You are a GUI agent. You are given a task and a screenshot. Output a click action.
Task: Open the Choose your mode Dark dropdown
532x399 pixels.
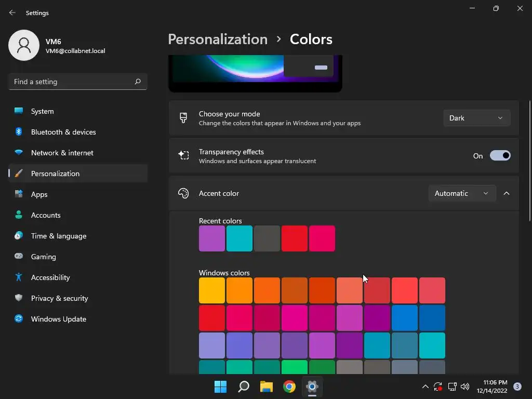coord(477,118)
